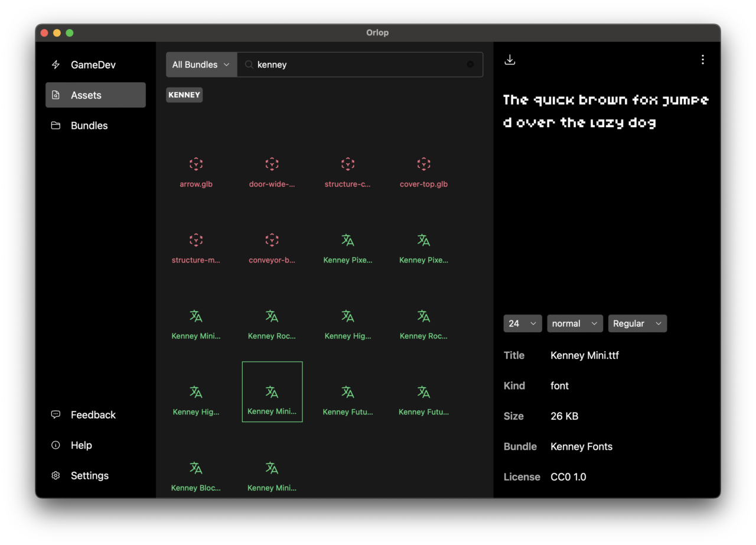Click the search field containing kenney
The width and height of the screenshot is (756, 545).
coord(360,64)
